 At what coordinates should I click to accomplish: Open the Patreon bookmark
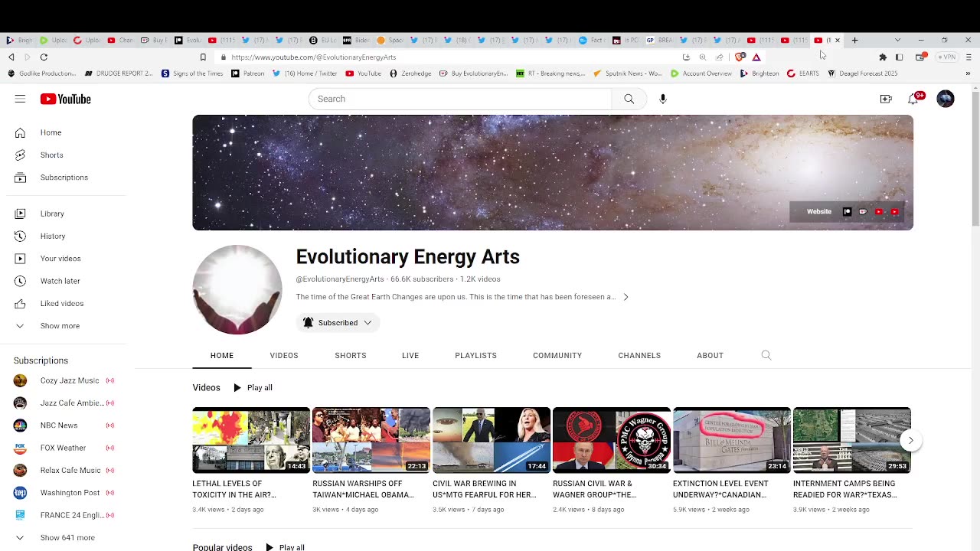(x=248, y=73)
